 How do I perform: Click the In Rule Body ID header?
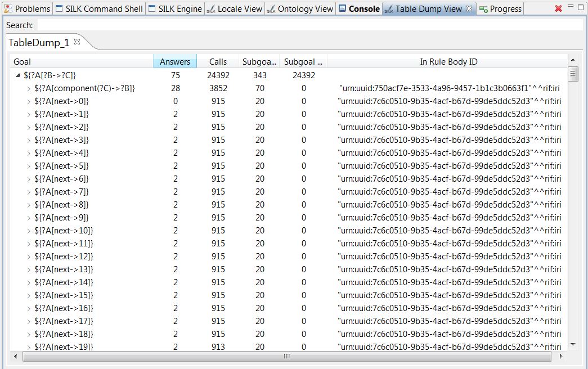point(448,62)
